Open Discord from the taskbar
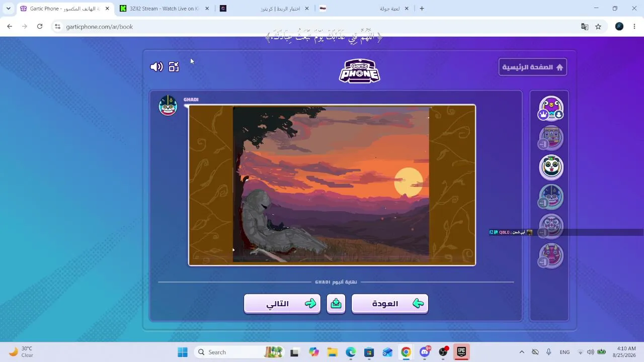 pyautogui.click(x=425, y=352)
